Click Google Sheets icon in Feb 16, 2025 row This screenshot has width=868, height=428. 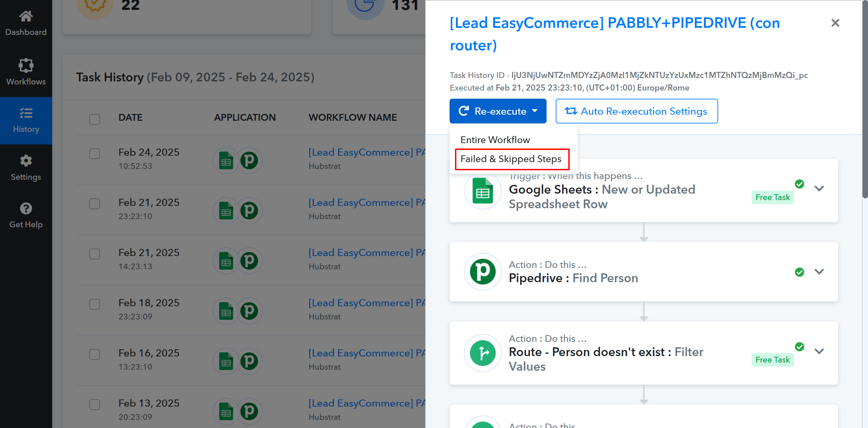click(x=226, y=361)
